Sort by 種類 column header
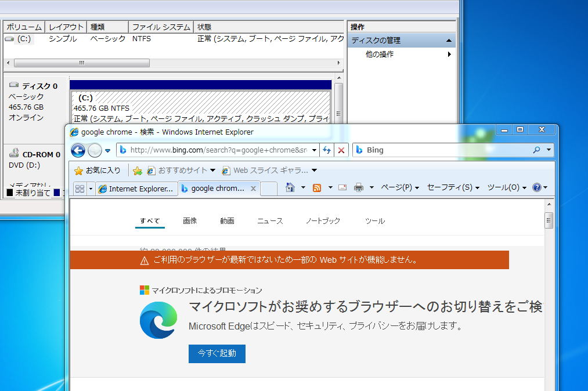588x391 pixels. click(x=107, y=27)
